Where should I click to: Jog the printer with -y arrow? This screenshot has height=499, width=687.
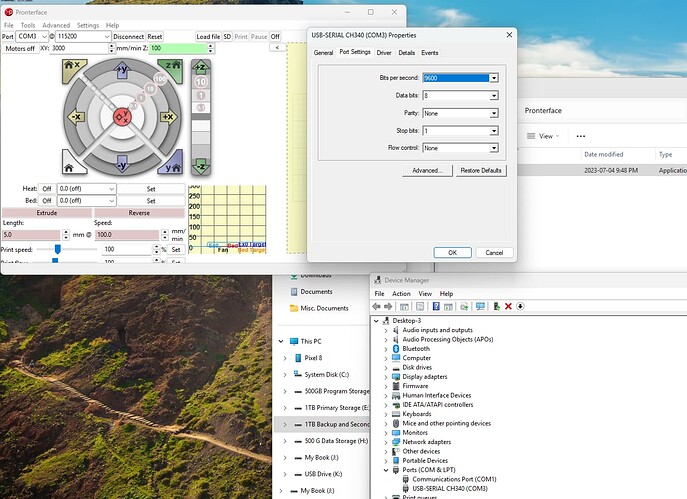coord(122,163)
